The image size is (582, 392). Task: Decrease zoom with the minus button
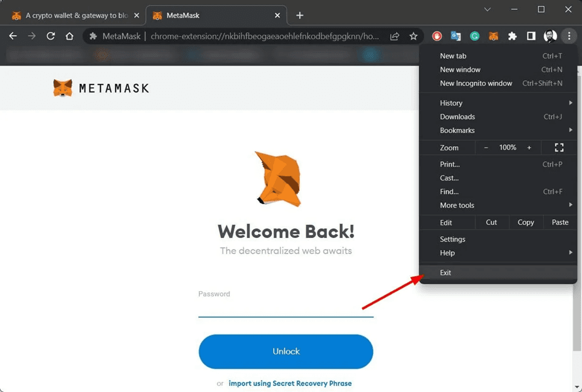click(x=486, y=147)
